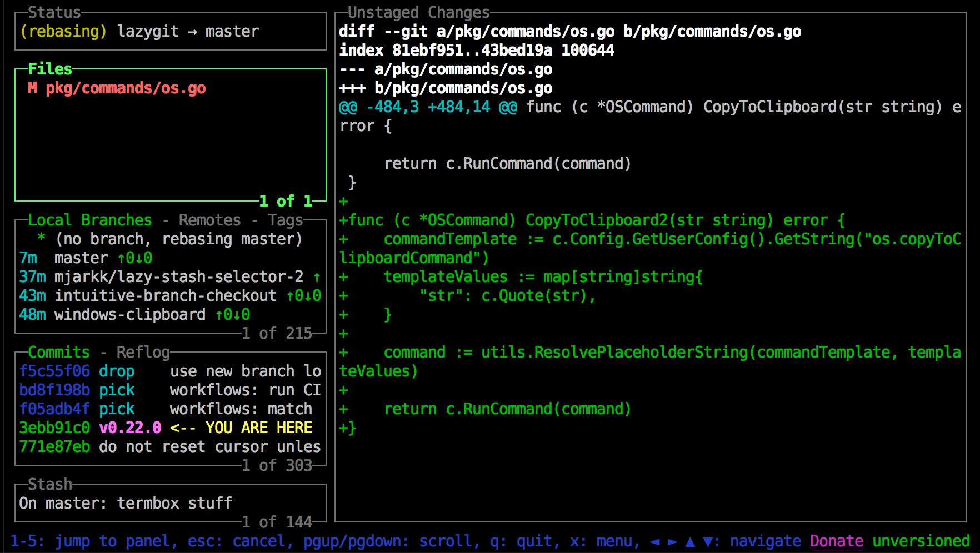Click the up arrow navigation icon
The image size is (980, 553).
pos(689,541)
